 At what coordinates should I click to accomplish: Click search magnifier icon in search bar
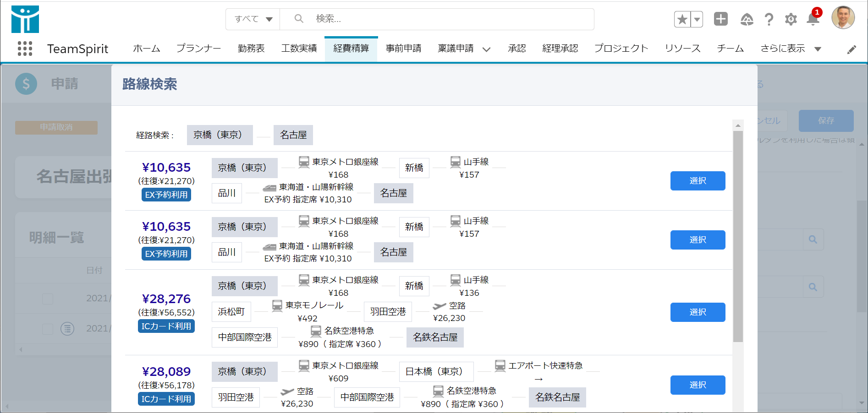pos(299,19)
